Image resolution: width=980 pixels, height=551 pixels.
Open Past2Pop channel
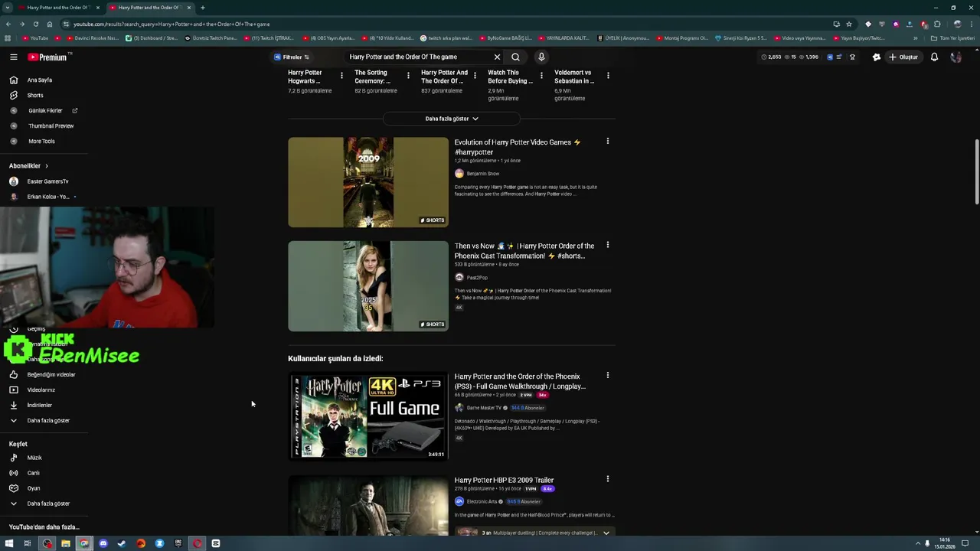coord(477,278)
